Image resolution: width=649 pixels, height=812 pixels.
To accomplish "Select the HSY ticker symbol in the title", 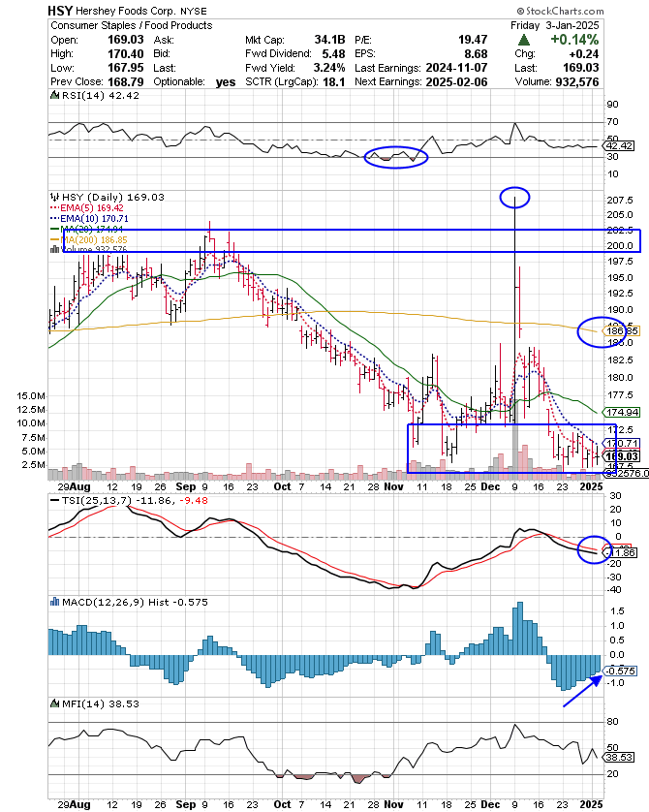I will click(x=60, y=11).
